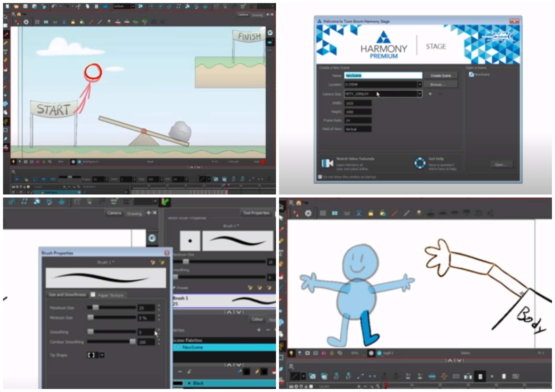Viewport: 555px width, 392px height.
Task: Click the Save icon in the seesaw window toolbar
Action: [x=25, y=6]
